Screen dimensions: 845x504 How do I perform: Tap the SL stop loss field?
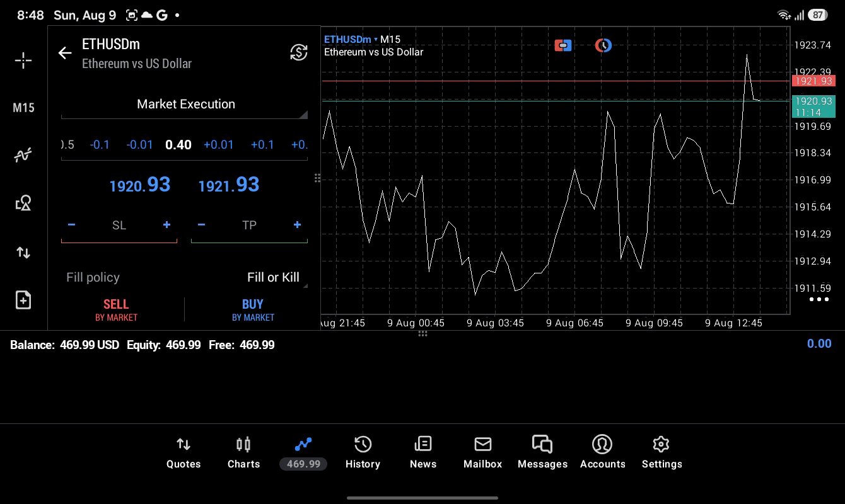(119, 225)
